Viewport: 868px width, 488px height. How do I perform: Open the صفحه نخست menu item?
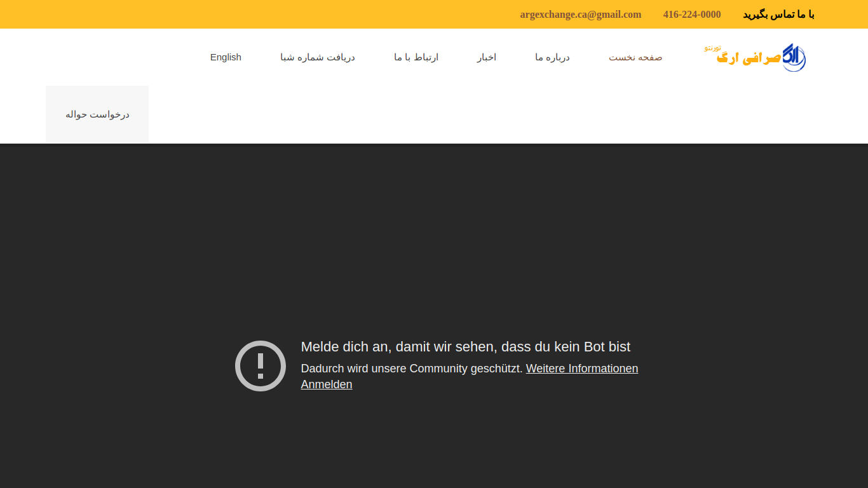click(635, 57)
